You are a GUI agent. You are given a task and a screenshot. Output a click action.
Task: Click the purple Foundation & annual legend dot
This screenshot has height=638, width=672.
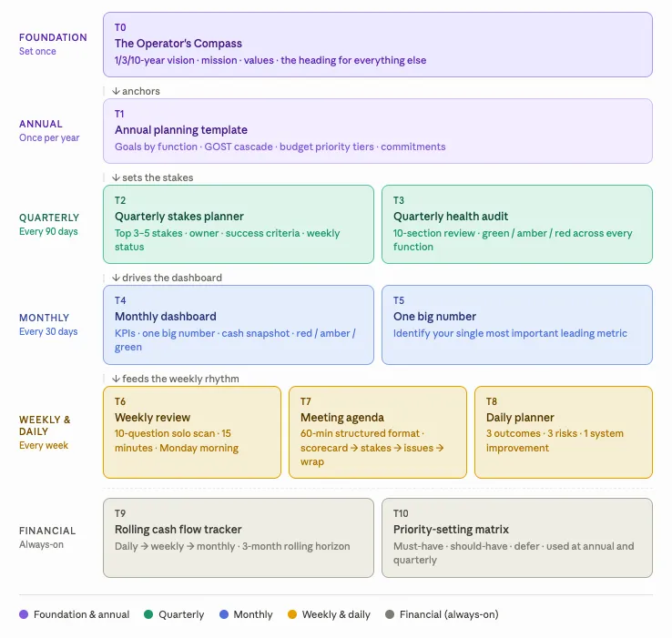pyautogui.click(x=24, y=614)
